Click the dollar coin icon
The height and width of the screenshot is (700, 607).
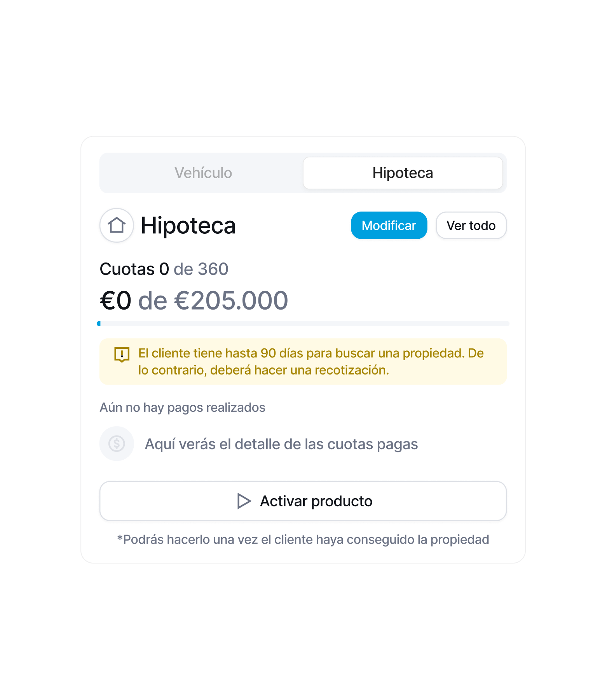117,444
